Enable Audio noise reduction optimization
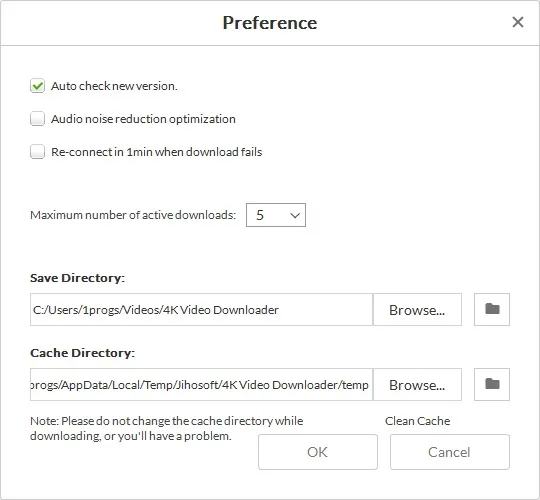This screenshot has height=500, width=540. pyautogui.click(x=37, y=119)
